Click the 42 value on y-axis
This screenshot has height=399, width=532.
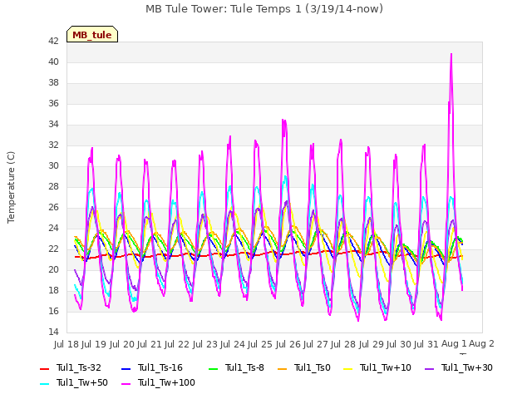53,41
